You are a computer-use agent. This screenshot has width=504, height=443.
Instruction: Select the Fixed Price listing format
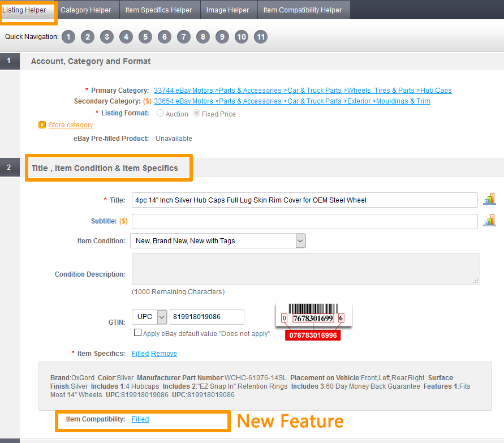click(197, 114)
